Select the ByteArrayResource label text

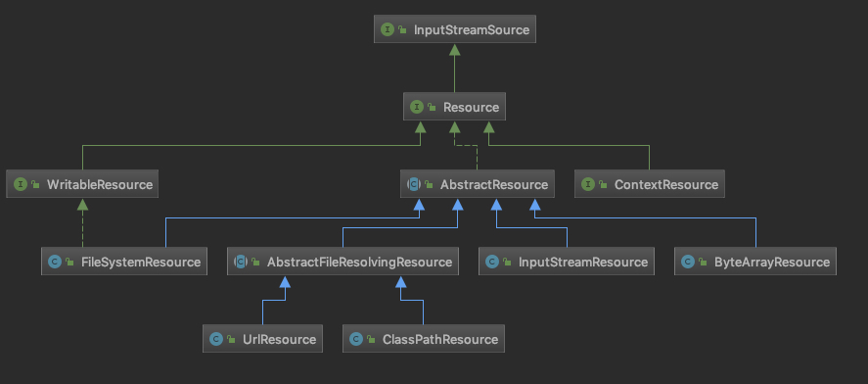[772, 263]
